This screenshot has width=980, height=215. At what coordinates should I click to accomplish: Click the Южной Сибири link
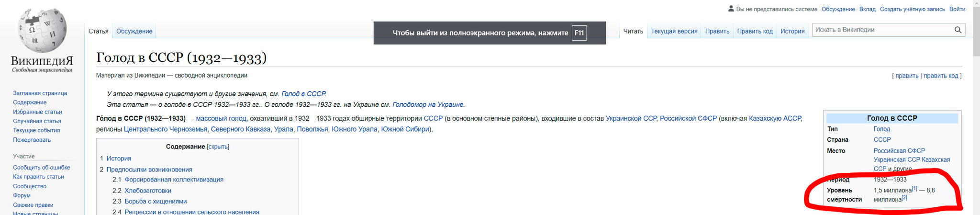click(405, 129)
